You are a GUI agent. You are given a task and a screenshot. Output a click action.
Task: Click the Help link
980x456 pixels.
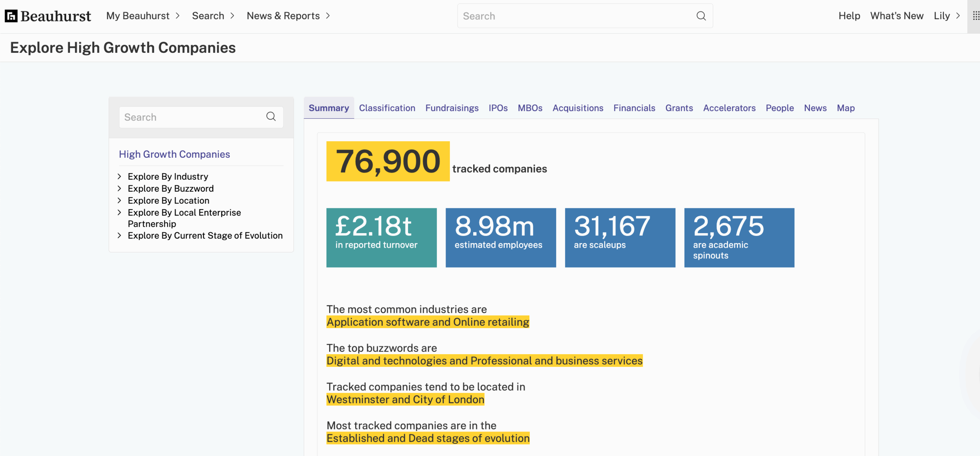(849, 16)
